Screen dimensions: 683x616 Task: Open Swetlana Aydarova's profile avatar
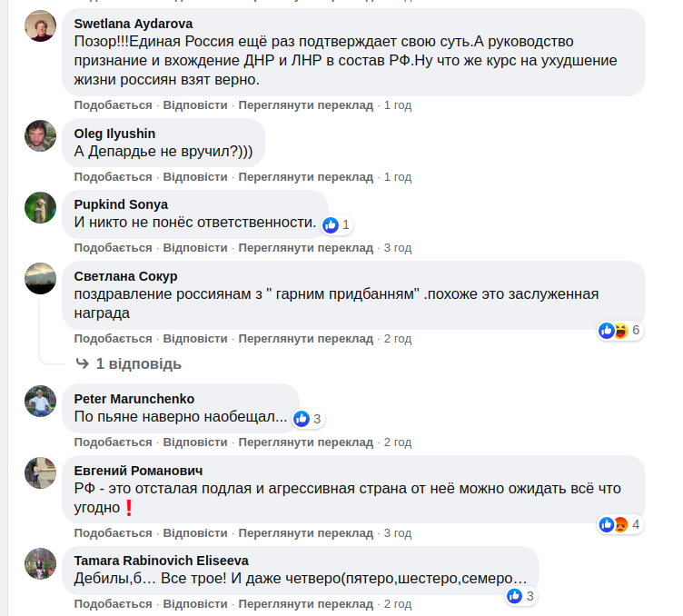pyautogui.click(x=40, y=26)
